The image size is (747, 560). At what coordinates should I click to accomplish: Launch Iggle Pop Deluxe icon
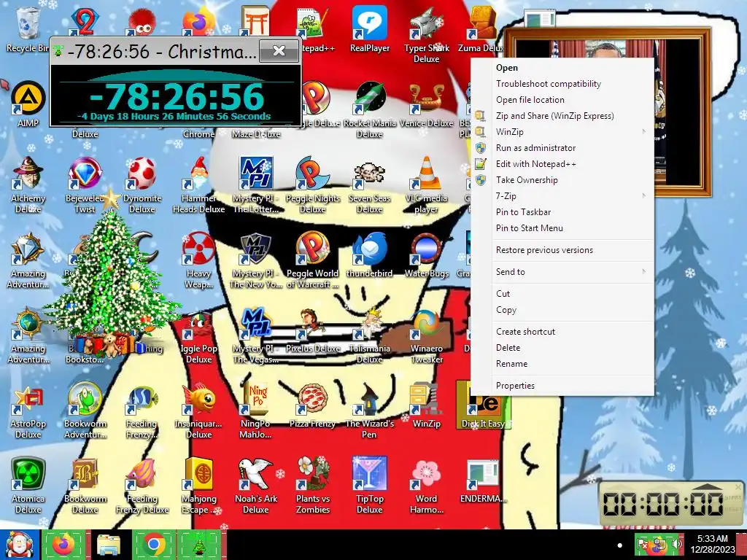198,335
